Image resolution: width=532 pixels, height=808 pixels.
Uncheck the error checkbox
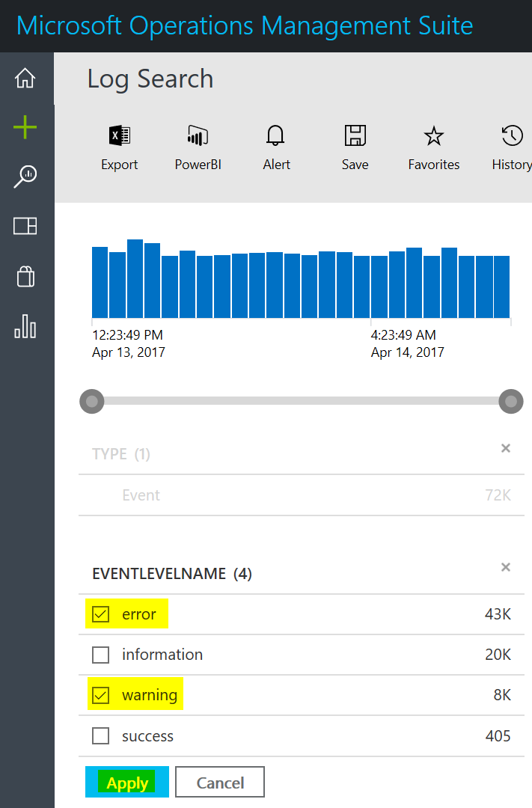point(100,614)
